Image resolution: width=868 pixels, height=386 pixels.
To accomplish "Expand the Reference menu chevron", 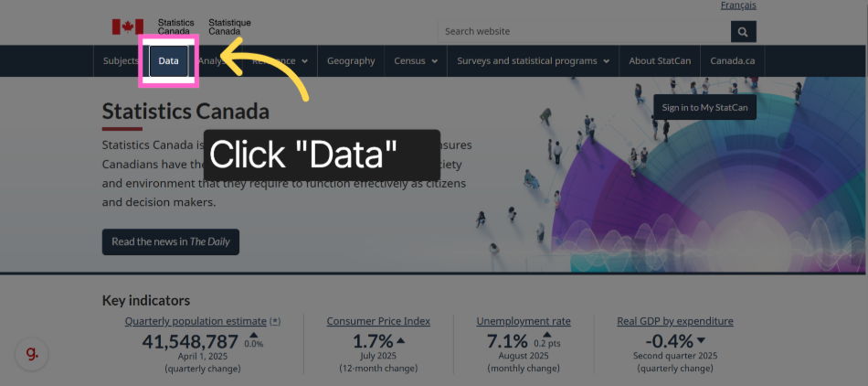I will click(305, 61).
